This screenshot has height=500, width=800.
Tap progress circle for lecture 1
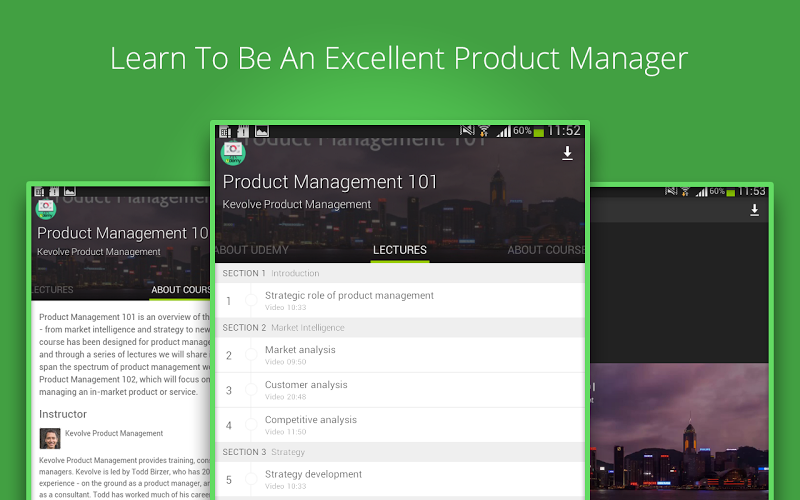(251, 301)
